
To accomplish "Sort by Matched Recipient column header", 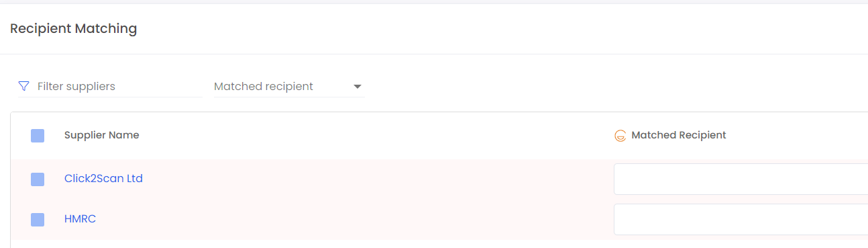I will 679,135.
